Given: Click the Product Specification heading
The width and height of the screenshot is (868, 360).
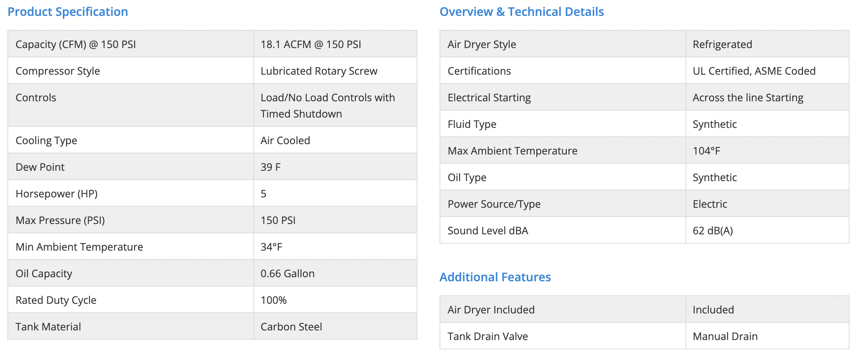Looking at the screenshot, I should click(x=68, y=12).
